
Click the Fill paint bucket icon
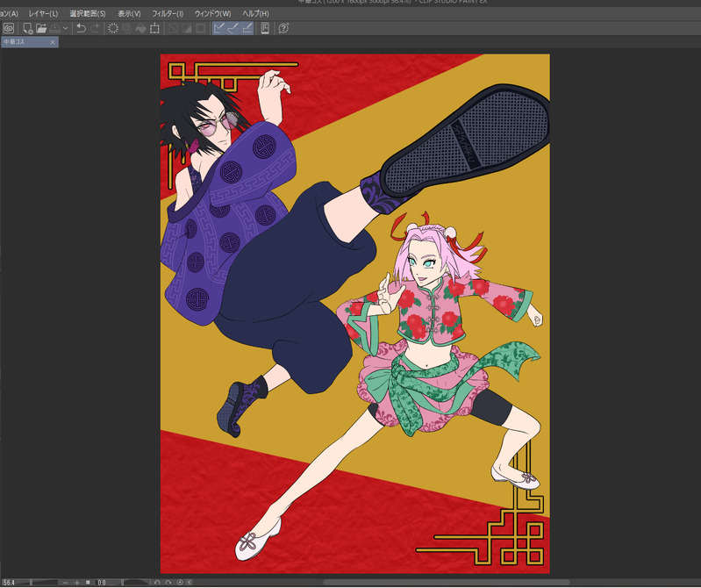pos(141,28)
